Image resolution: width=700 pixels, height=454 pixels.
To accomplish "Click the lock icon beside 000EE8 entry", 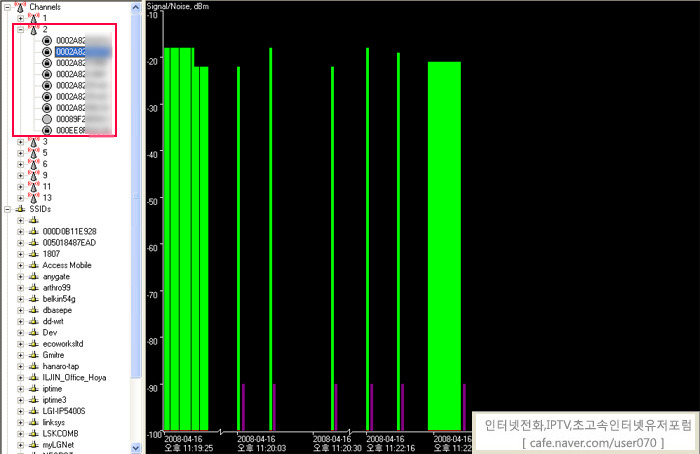I will click(x=47, y=130).
